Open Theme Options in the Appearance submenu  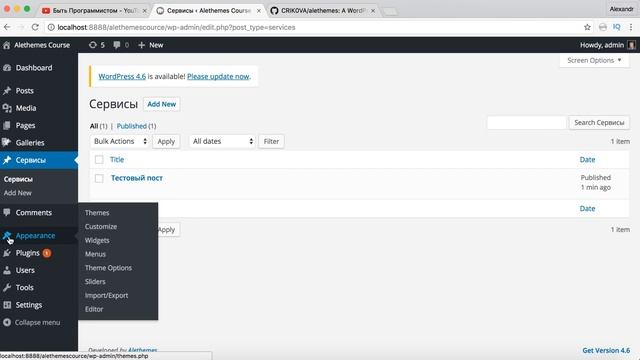pos(108,268)
